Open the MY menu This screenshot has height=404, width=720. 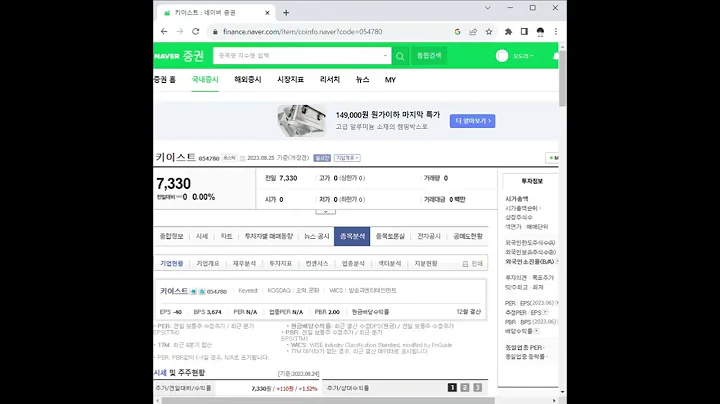pos(390,80)
